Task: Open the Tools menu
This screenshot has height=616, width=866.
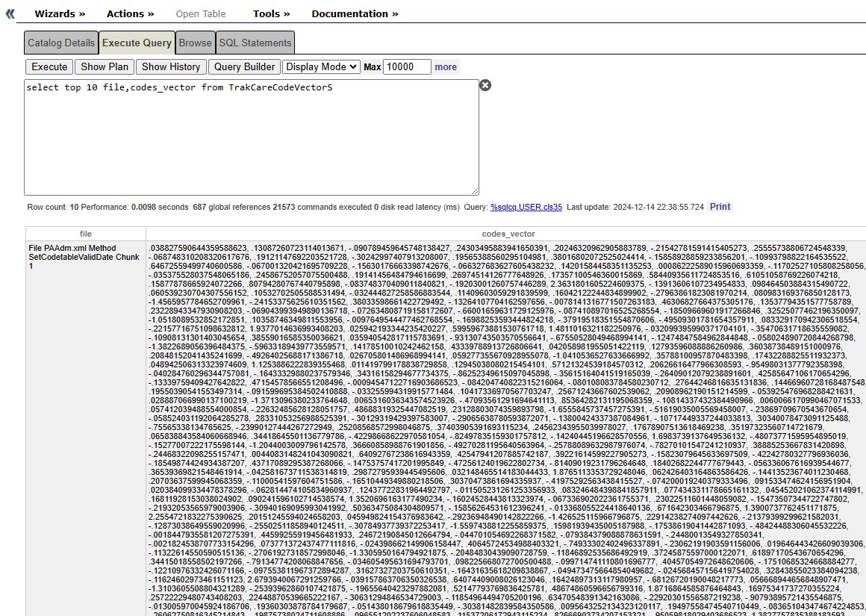Action: (x=272, y=13)
